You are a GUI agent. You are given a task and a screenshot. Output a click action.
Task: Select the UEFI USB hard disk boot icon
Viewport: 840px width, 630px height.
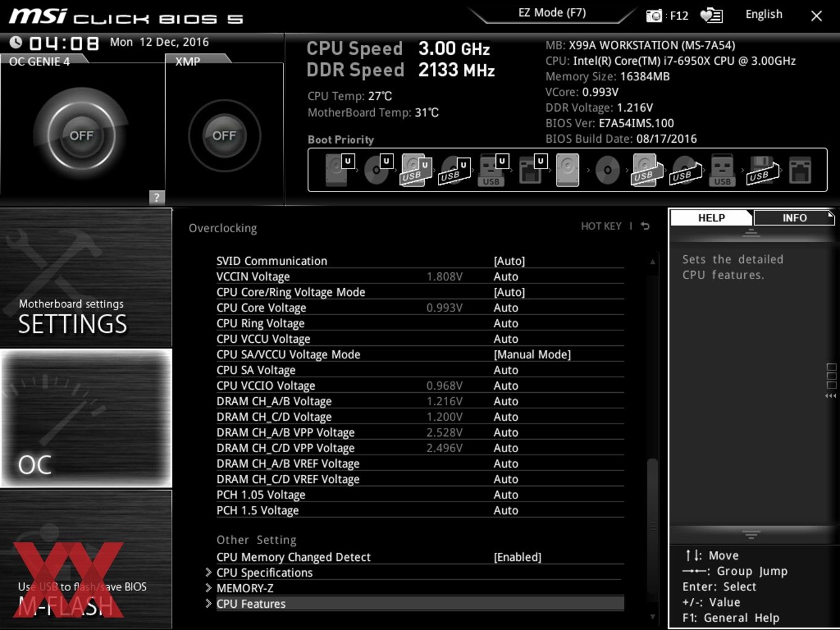click(416, 170)
